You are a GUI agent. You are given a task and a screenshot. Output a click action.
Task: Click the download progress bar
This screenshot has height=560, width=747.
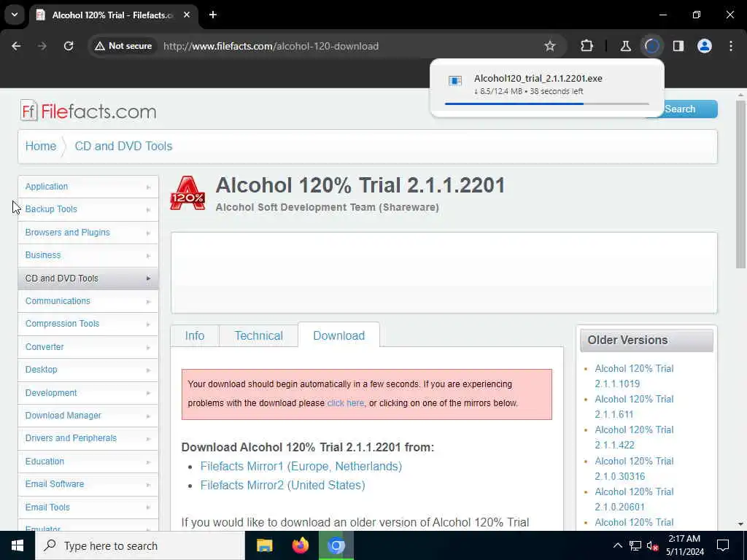[x=547, y=104]
